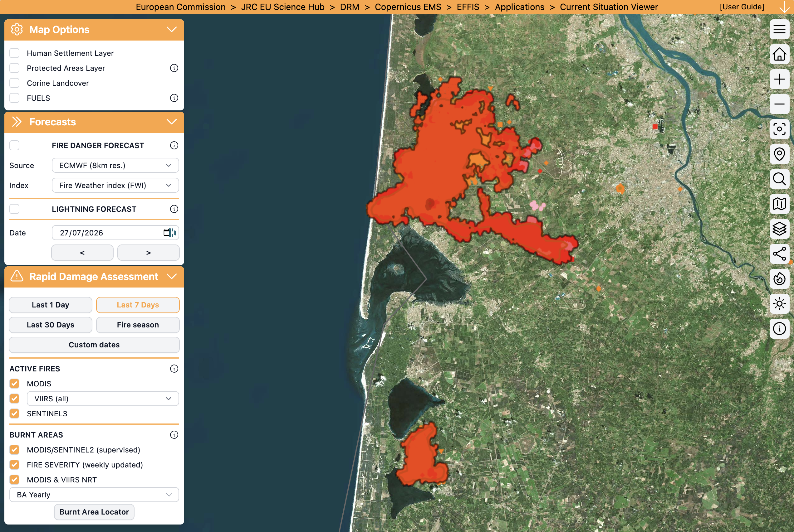This screenshot has height=532, width=794.
Task: Open info for FUELS layer
Action: coord(174,98)
